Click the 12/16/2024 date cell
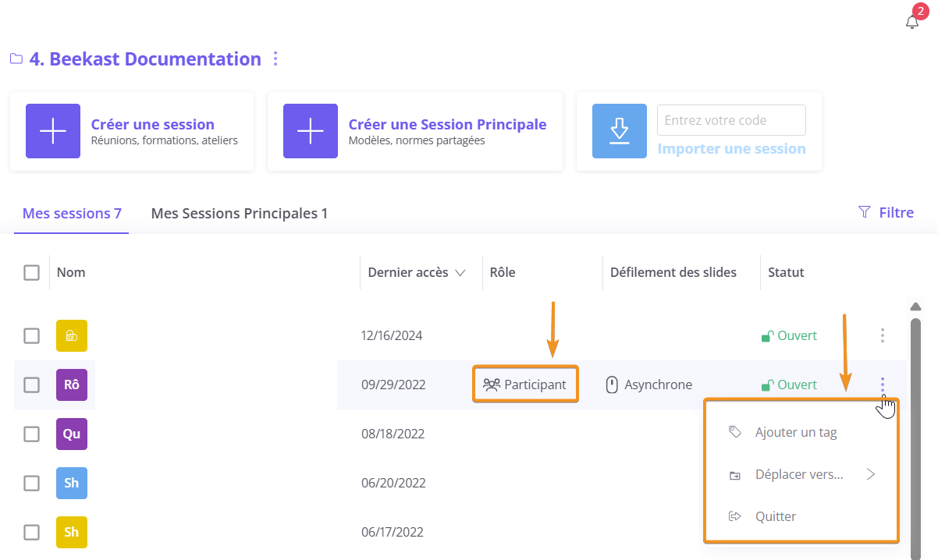This screenshot has width=938, height=560. point(392,335)
